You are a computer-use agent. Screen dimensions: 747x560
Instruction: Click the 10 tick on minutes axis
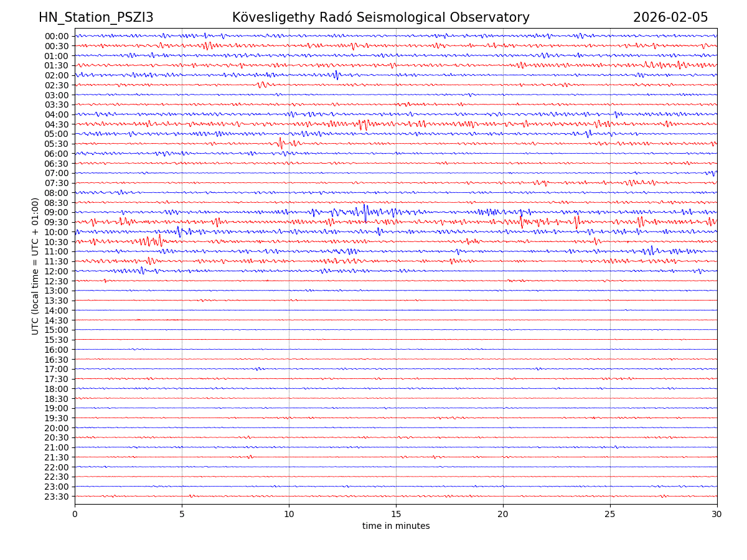[289, 515]
